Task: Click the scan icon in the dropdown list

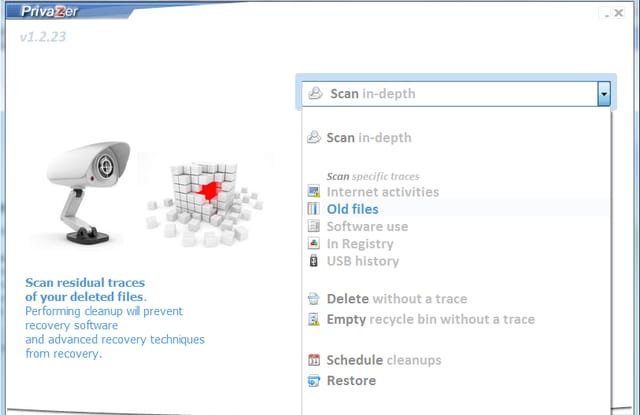Action: 313,137
